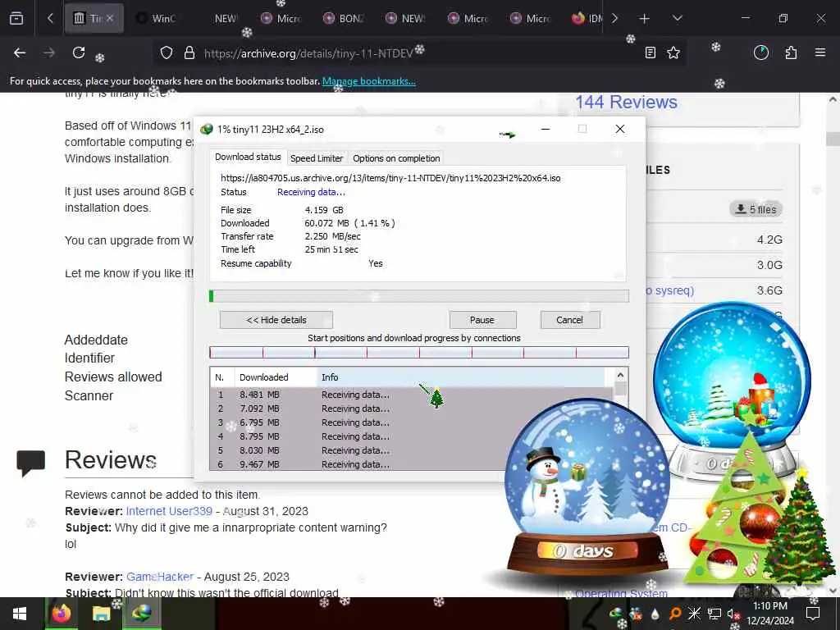Image resolution: width=840 pixels, height=630 pixels.
Task: View site security padlock info
Action: point(189,53)
